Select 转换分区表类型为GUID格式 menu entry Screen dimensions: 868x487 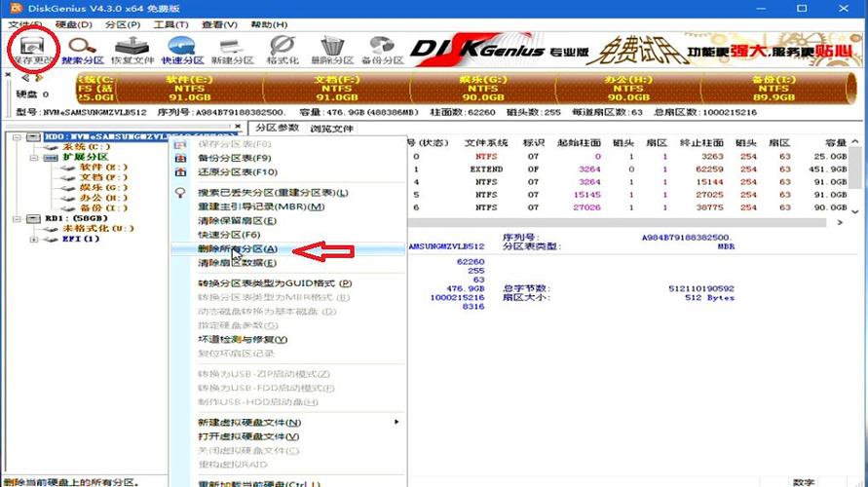[275, 283]
